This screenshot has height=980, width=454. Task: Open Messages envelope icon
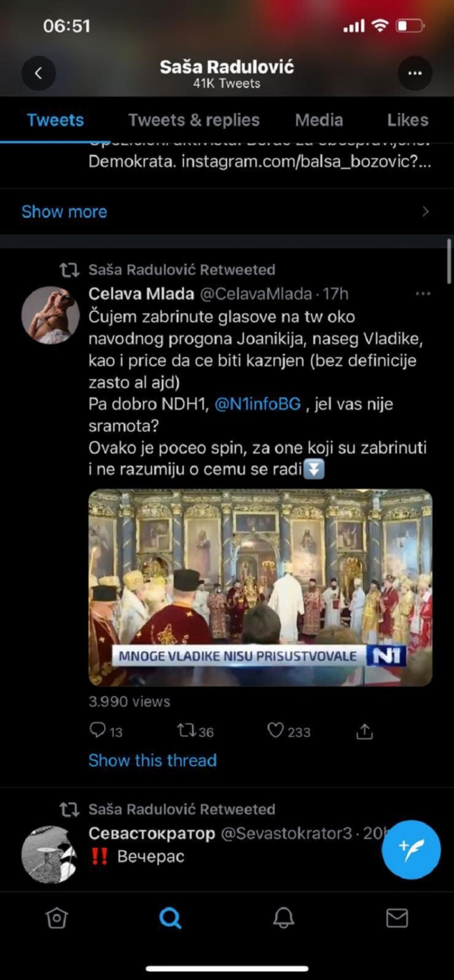click(397, 918)
